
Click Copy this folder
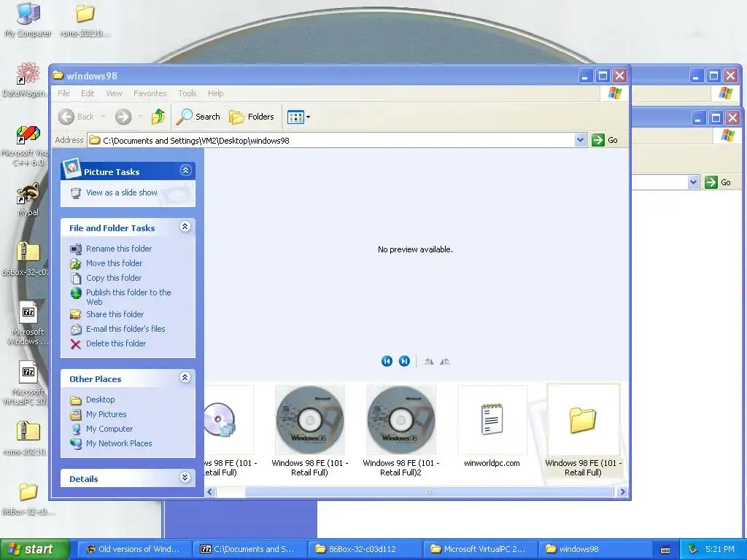tap(113, 278)
